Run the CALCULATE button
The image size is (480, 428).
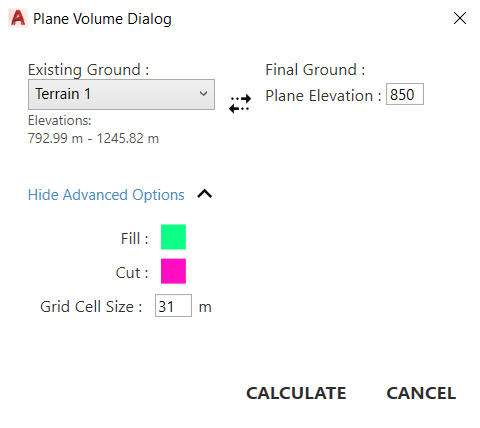point(296,393)
